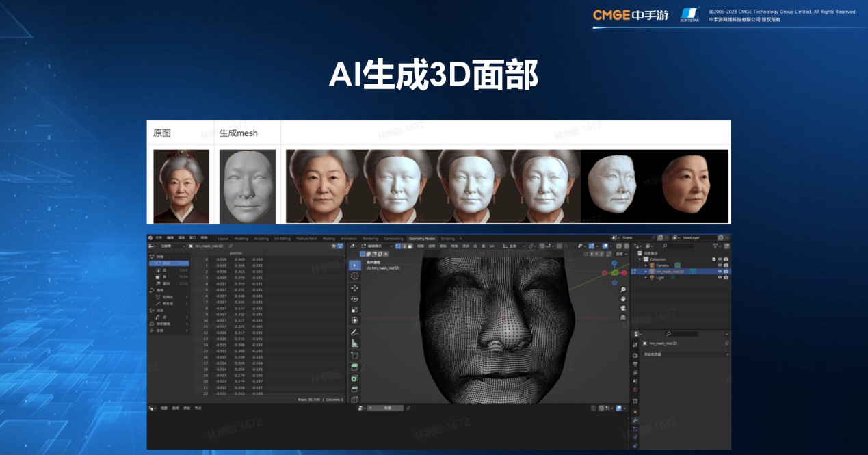
Task: Click the outliner filter funnel icon
Action: point(715,246)
